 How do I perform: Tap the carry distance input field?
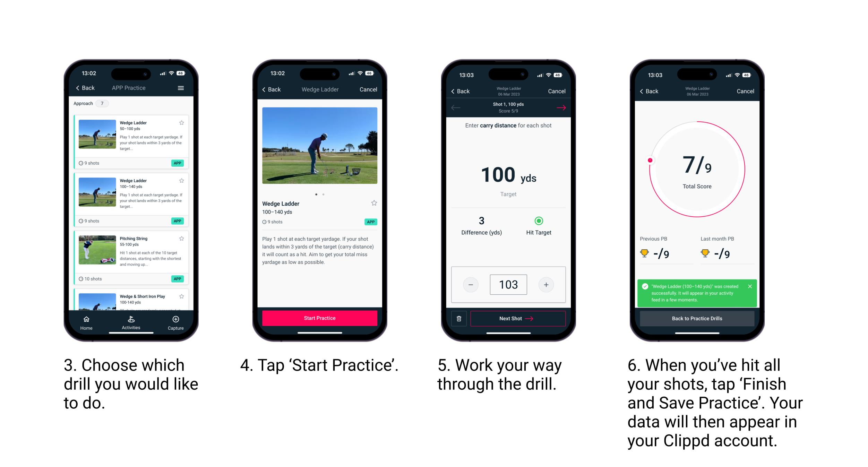click(508, 285)
